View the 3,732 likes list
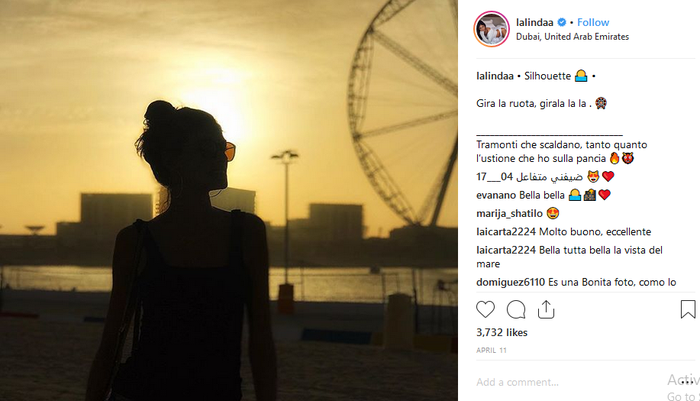The height and width of the screenshot is (401, 700). tap(502, 332)
